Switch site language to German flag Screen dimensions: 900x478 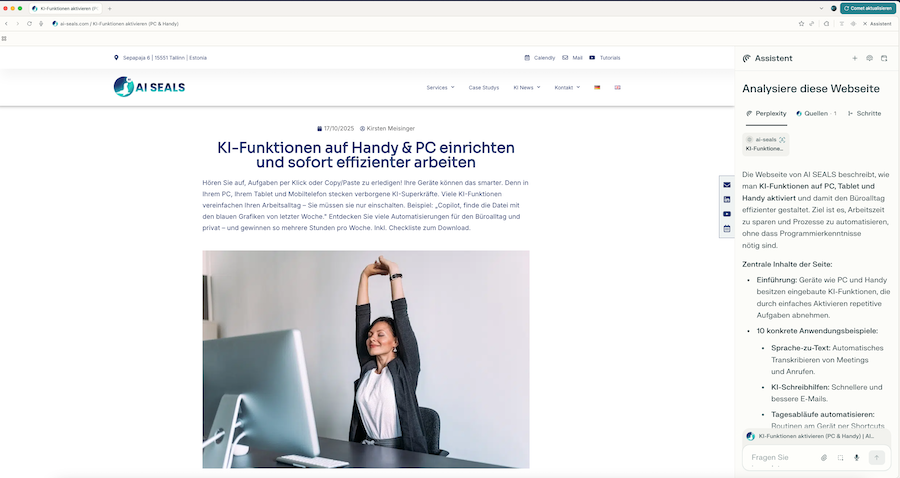click(x=597, y=88)
